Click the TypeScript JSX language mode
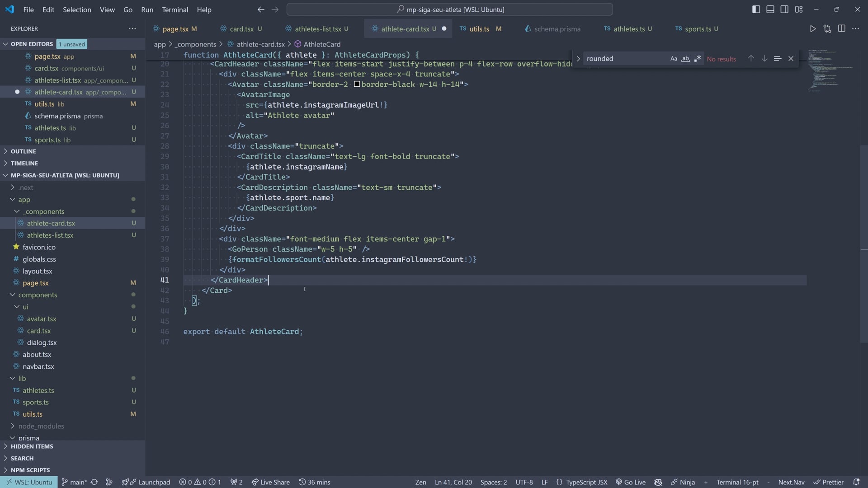 tap(586, 482)
